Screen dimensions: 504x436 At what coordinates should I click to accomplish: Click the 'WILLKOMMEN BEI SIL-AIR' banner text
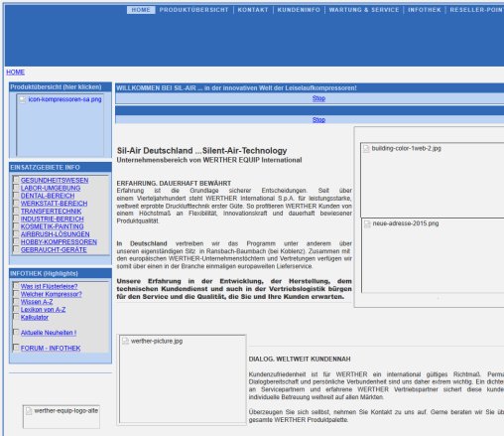point(236,88)
